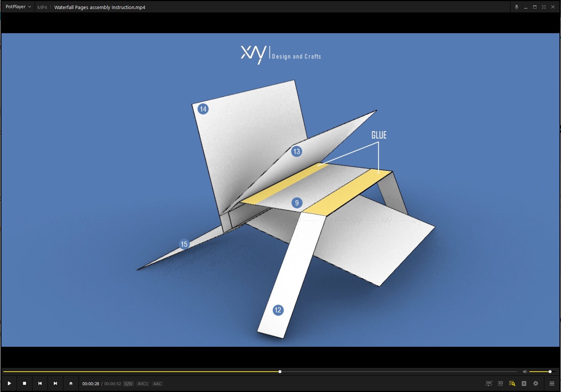
Task: Toggle 360 degree video mode
Action: click(x=489, y=383)
